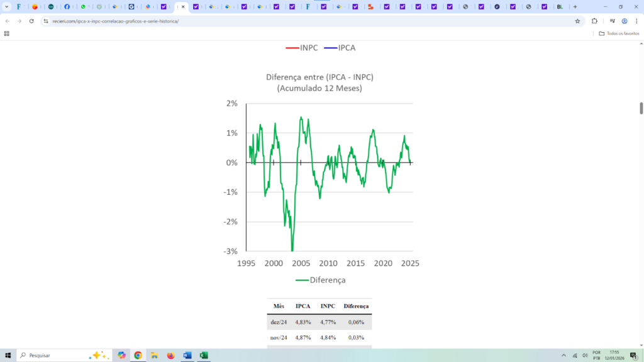The image size is (644, 362).
Task: Reload the page with the refresh button
Action: tap(31, 21)
